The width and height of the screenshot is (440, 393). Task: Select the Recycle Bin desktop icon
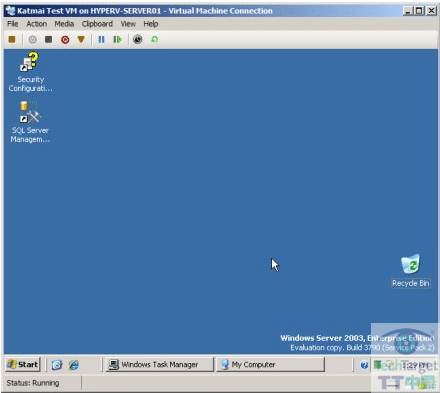[x=411, y=271]
